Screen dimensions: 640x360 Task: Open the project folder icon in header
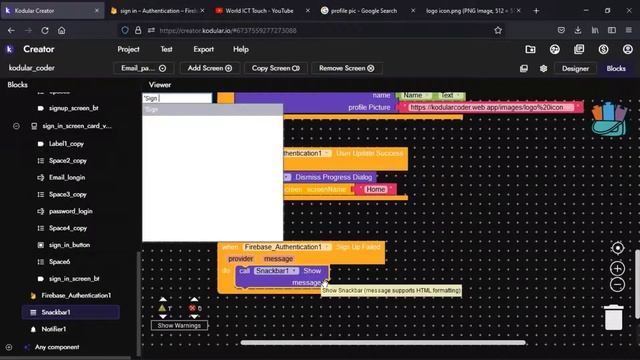(x=530, y=49)
